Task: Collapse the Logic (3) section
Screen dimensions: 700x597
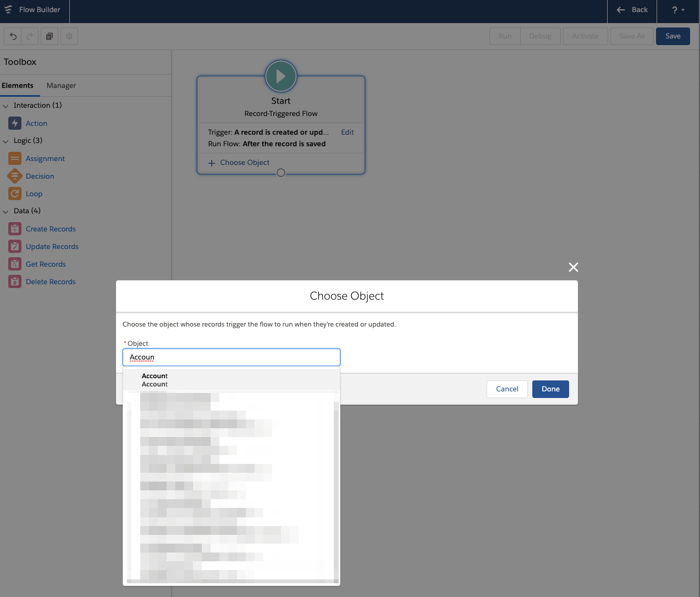Action: point(5,141)
